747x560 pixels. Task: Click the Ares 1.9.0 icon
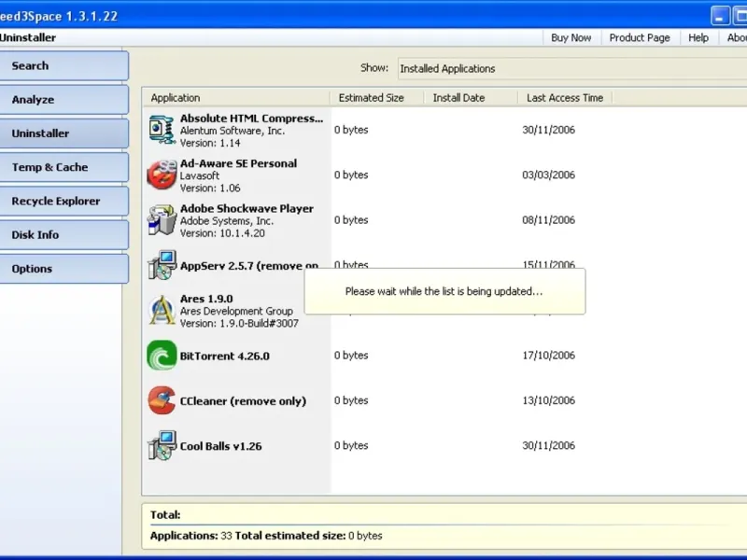pos(162,311)
